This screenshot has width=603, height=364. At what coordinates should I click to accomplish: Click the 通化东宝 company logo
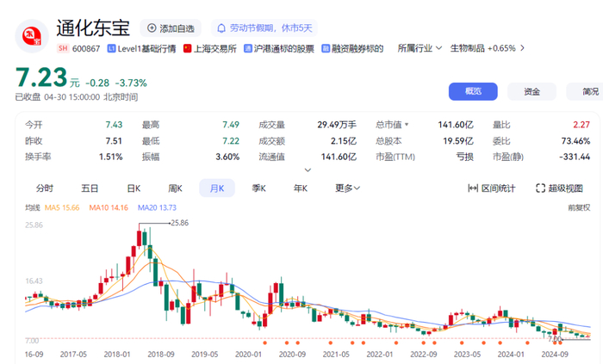point(32,36)
